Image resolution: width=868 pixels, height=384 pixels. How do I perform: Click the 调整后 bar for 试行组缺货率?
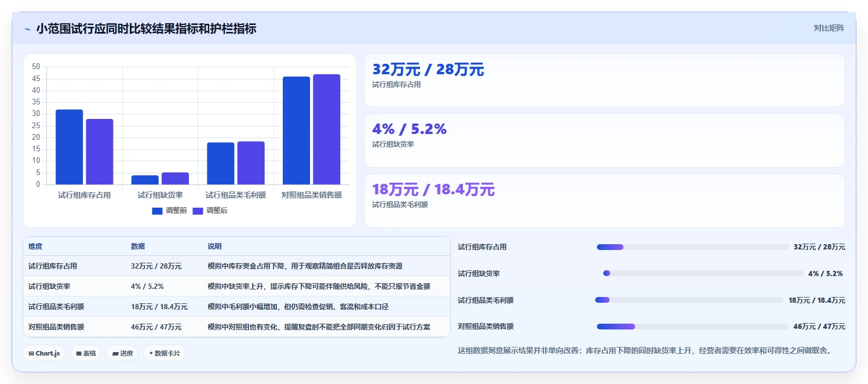175,179
